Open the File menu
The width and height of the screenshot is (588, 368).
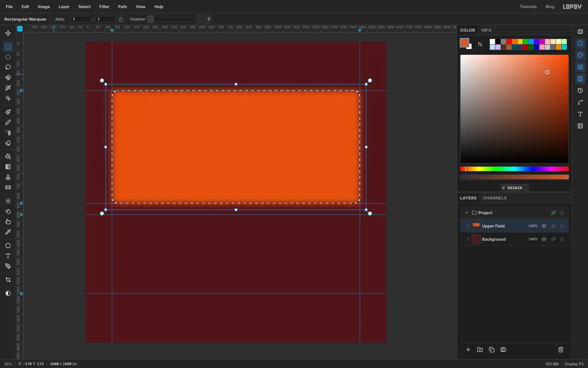pyautogui.click(x=9, y=7)
